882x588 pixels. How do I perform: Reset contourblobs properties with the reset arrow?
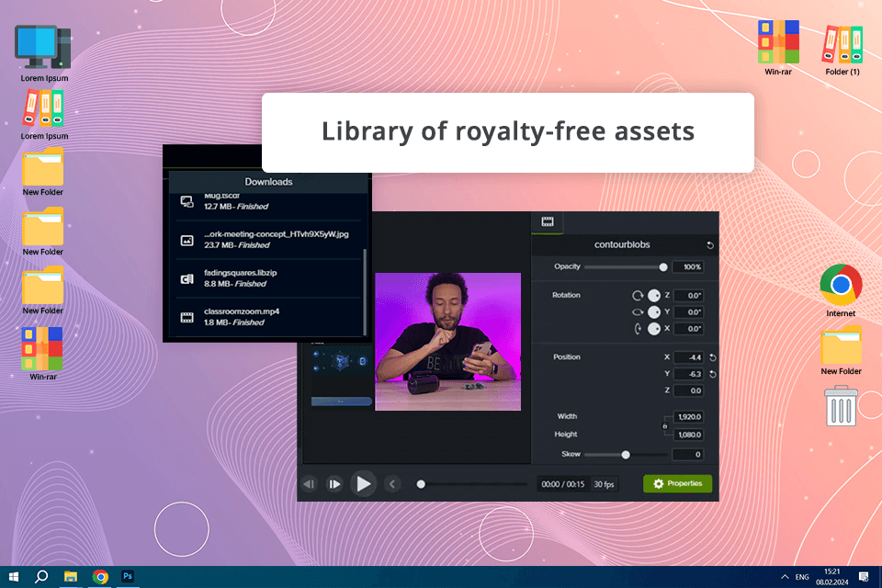[x=710, y=245]
